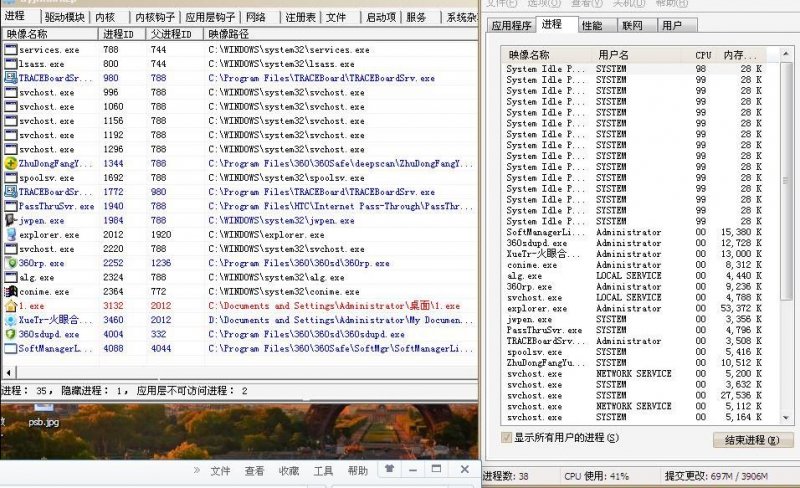Click the left arrow of horizontal scrollbar
The width and height of the screenshot is (800, 488).
[9, 372]
